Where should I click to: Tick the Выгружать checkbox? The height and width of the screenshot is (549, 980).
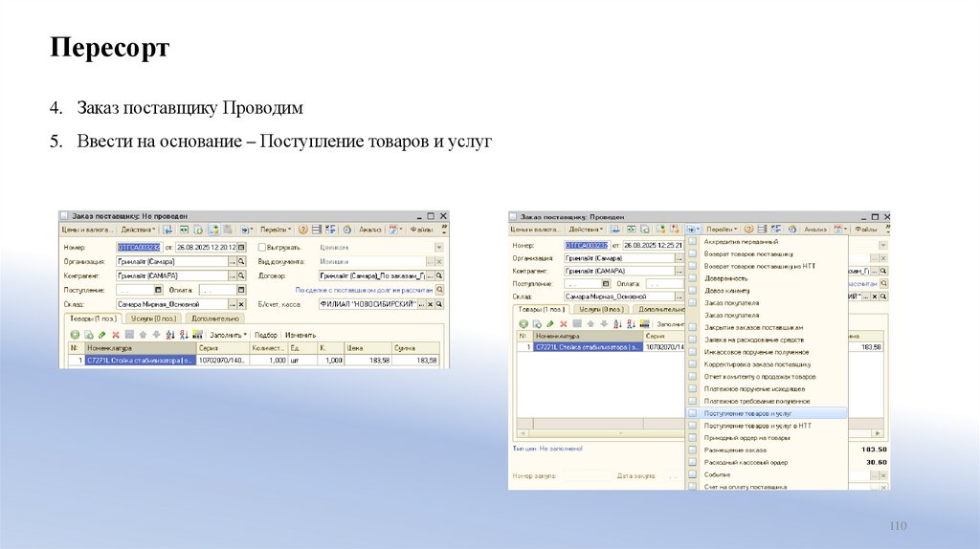[x=262, y=248]
